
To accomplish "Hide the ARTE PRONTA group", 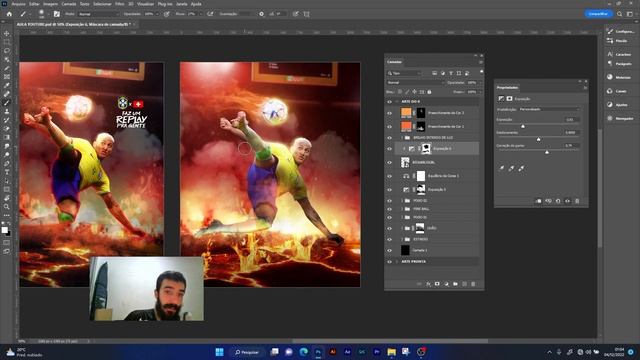I will tap(389, 262).
